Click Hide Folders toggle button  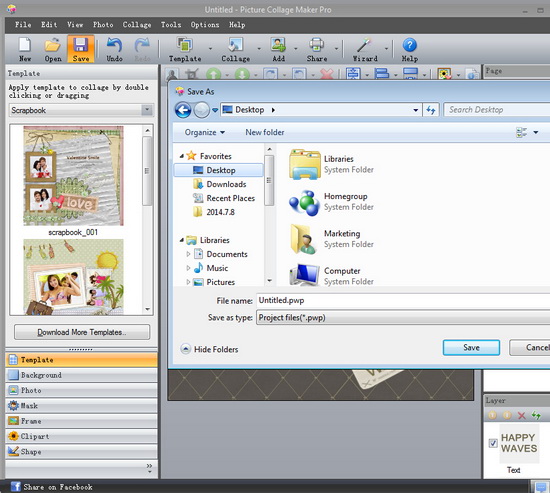[x=209, y=349]
